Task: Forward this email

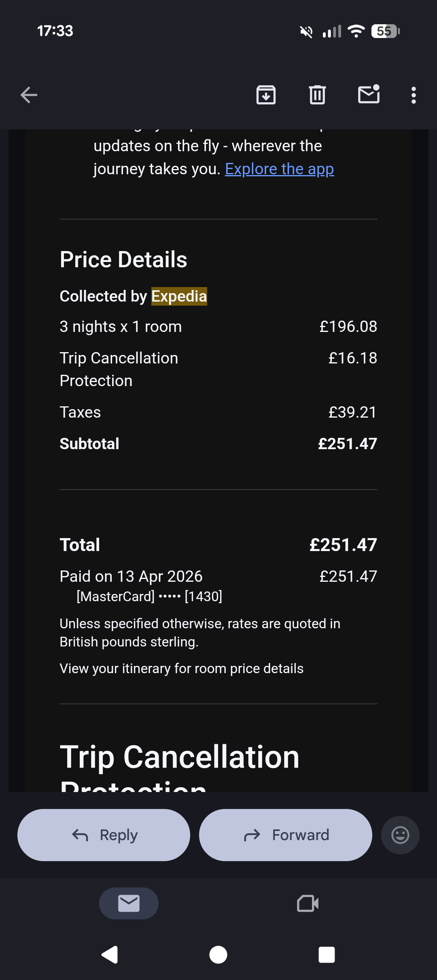Action: click(x=286, y=835)
